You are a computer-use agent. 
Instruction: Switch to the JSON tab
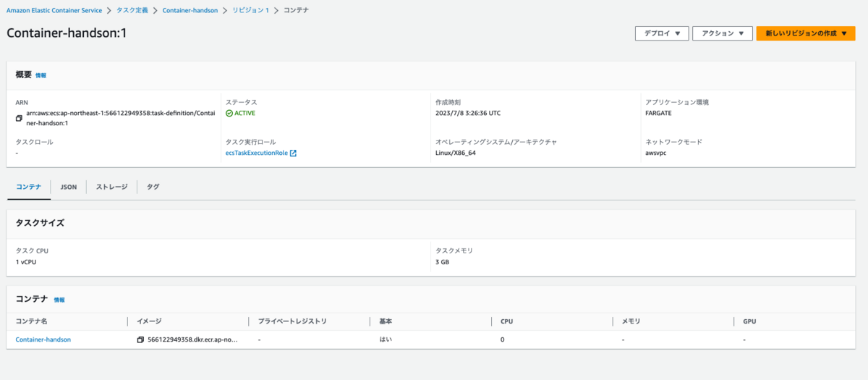click(x=69, y=187)
